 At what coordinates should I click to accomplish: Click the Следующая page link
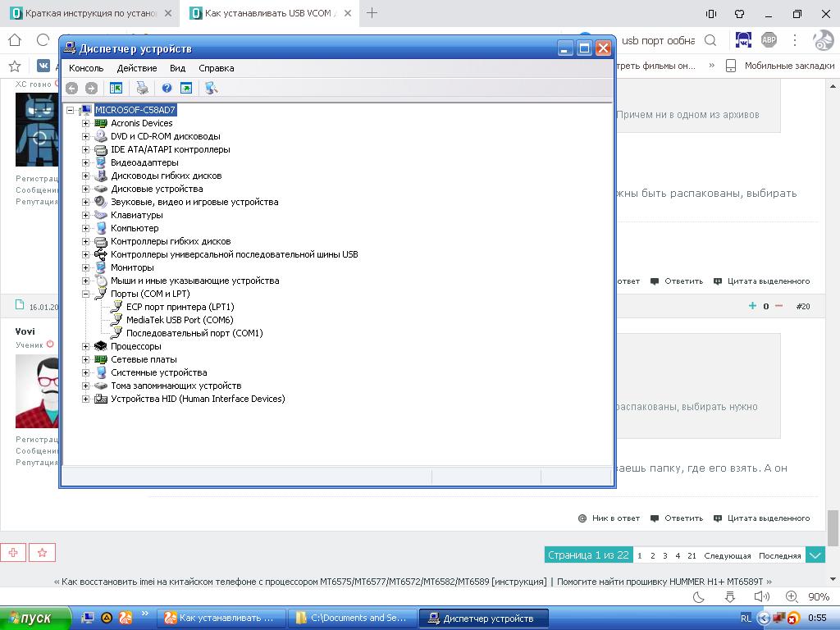pos(727,555)
